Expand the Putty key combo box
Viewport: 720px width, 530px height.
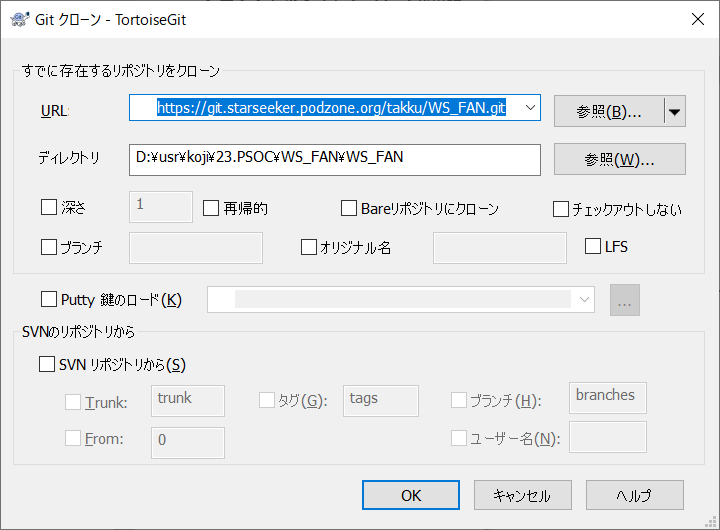[583, 299]
